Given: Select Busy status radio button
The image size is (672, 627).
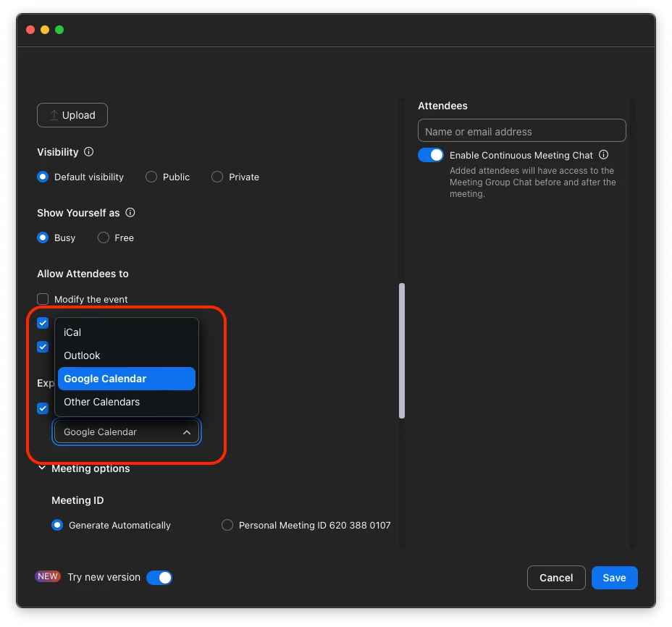Looking at the screenshot, I should click(x=43, y=237).
